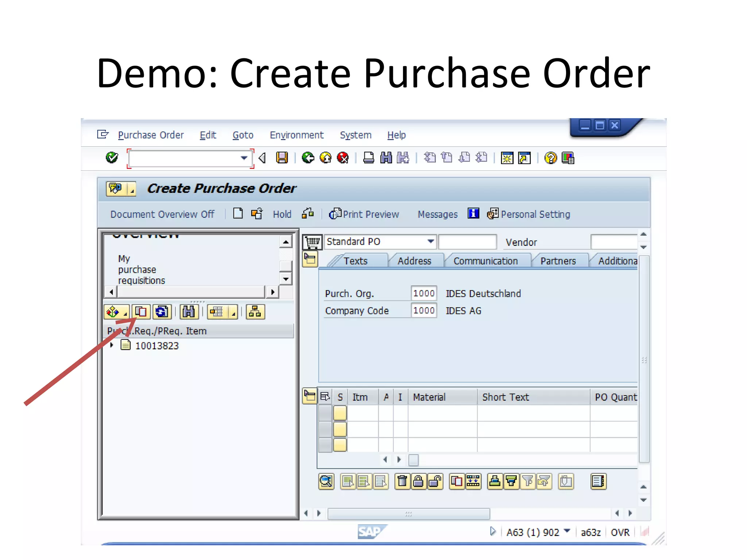Click the open padlock Unblock icon
Image resolution: width=747 pixels, height=560 pixels.
pyautogui.click(x=435, y=482)
